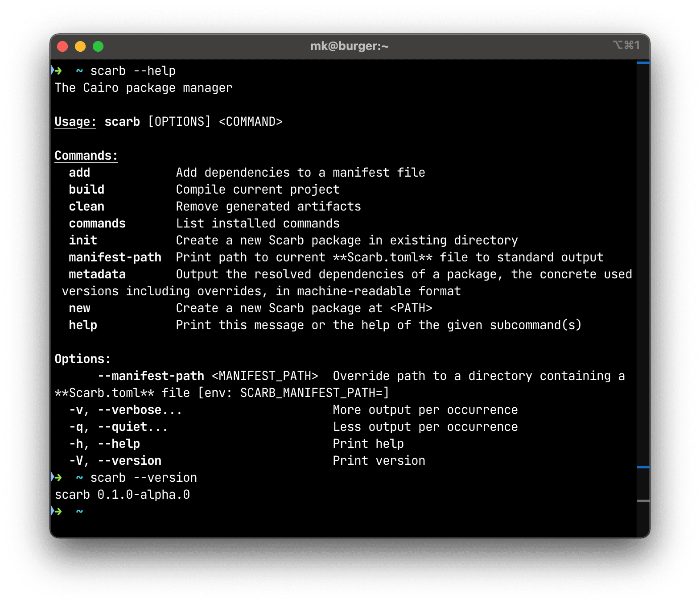Click the --verbose option text
This screenshot has height=604, width=700.
click(x=136, y=410)
